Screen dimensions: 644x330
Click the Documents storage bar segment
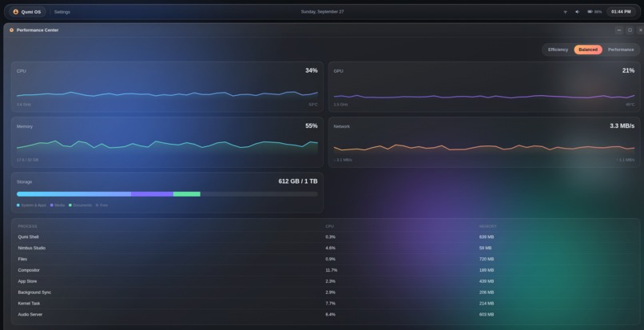coord(187,194)
